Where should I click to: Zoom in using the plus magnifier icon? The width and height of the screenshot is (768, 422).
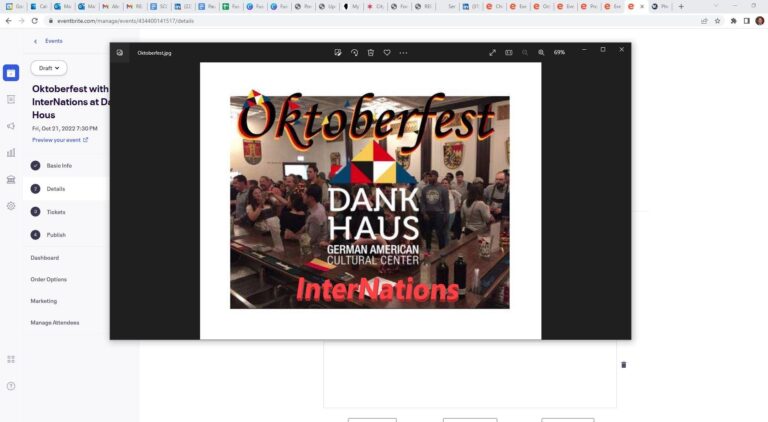541,52
